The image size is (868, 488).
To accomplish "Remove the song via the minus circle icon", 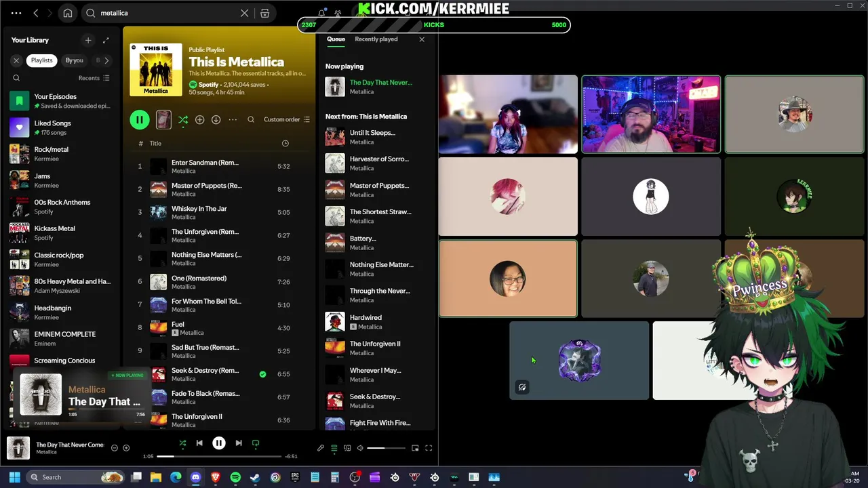I will pyautogui.click(x=114, y=448).
